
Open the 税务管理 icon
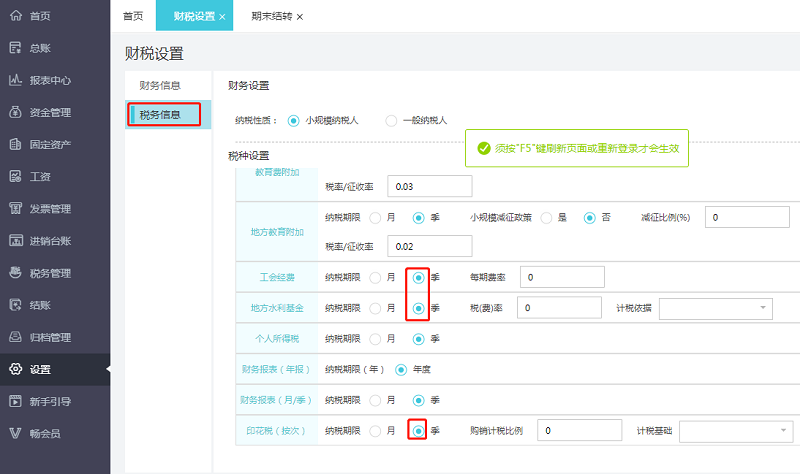pos(16,273)
